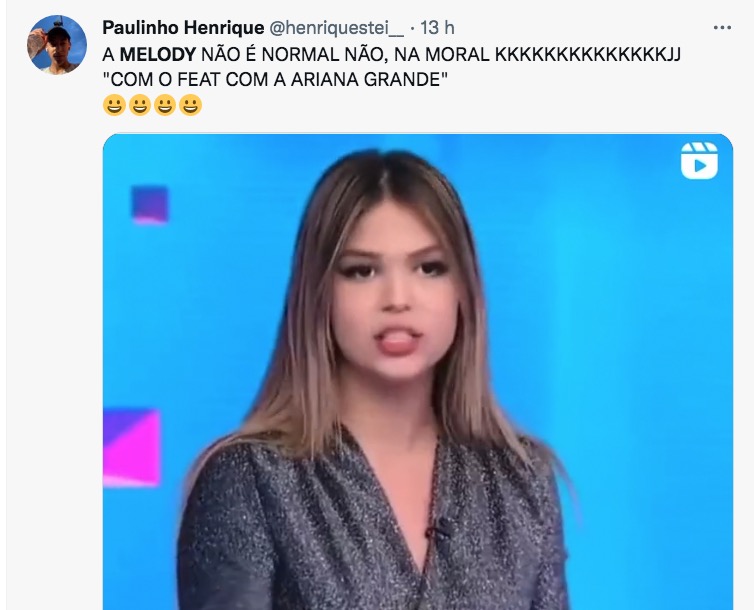Viewport: 755px width, 610px height.
Task: Click the purple square in video background
Action: [x=150, y=204]
